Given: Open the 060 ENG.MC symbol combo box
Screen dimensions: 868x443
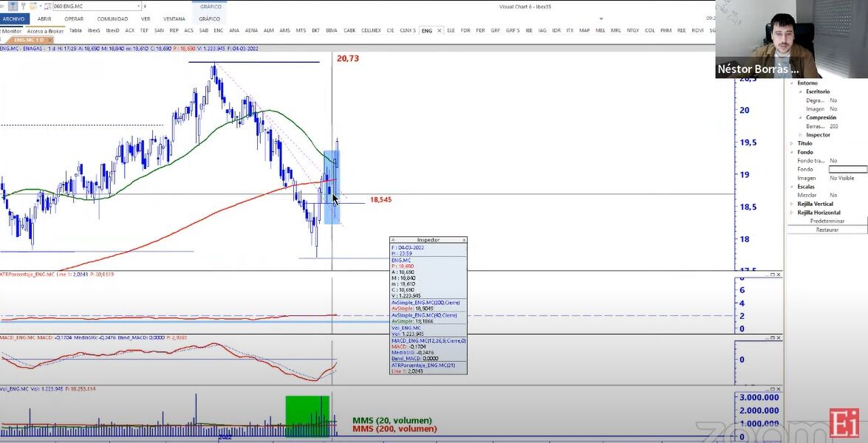Looking at the screenshot, I should coord(97,6).
